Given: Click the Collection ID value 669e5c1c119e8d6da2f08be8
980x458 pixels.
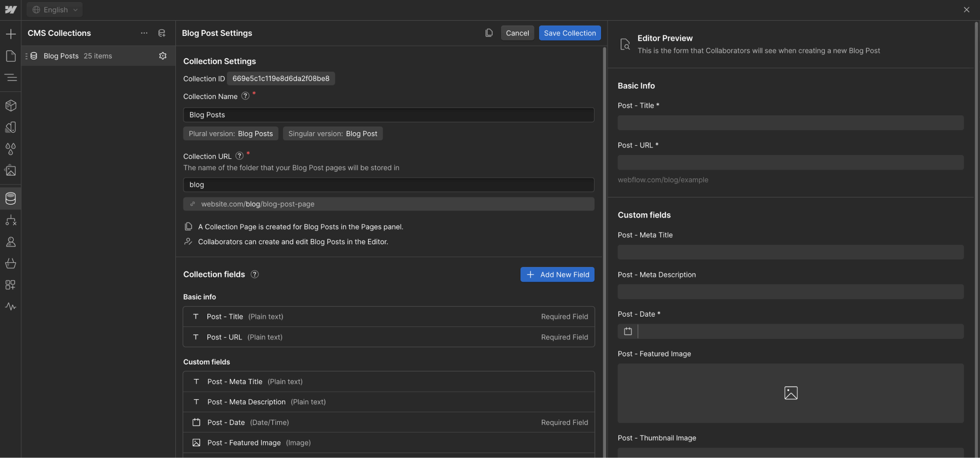Looking at the screenshot, I should 281,78.
